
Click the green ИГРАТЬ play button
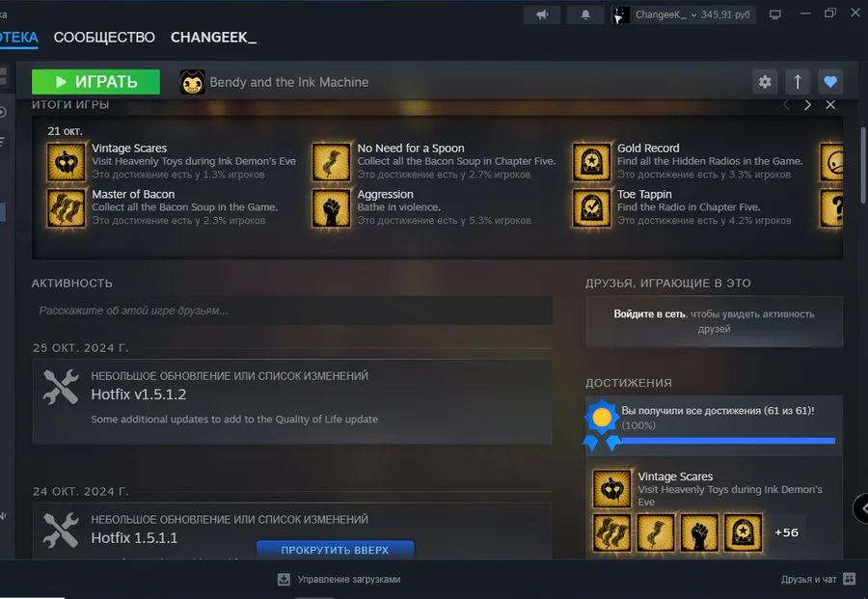tap(95, 82)
